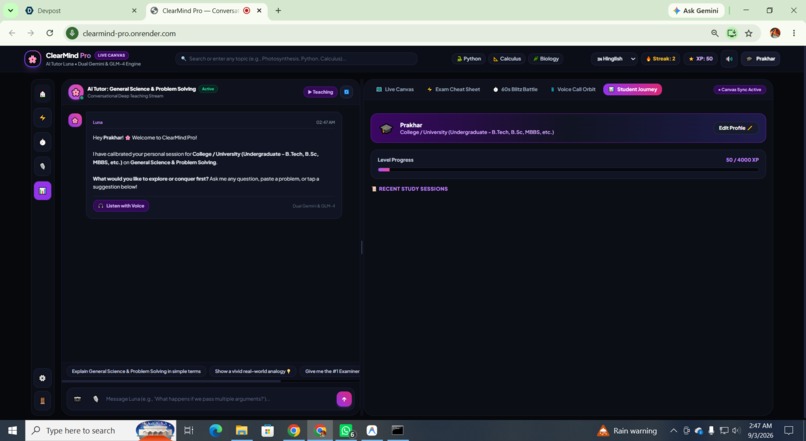Reload the page
Screen dimensions: 806x441
pyautogui.click(x=49, y=33)
